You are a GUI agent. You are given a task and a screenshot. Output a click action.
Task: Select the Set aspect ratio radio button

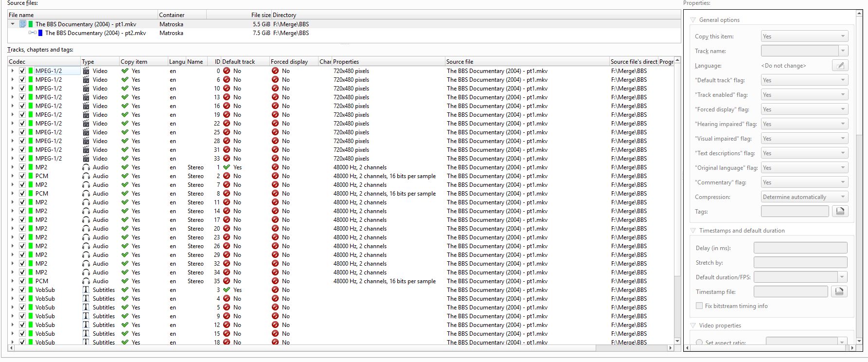tap(699, 343)
